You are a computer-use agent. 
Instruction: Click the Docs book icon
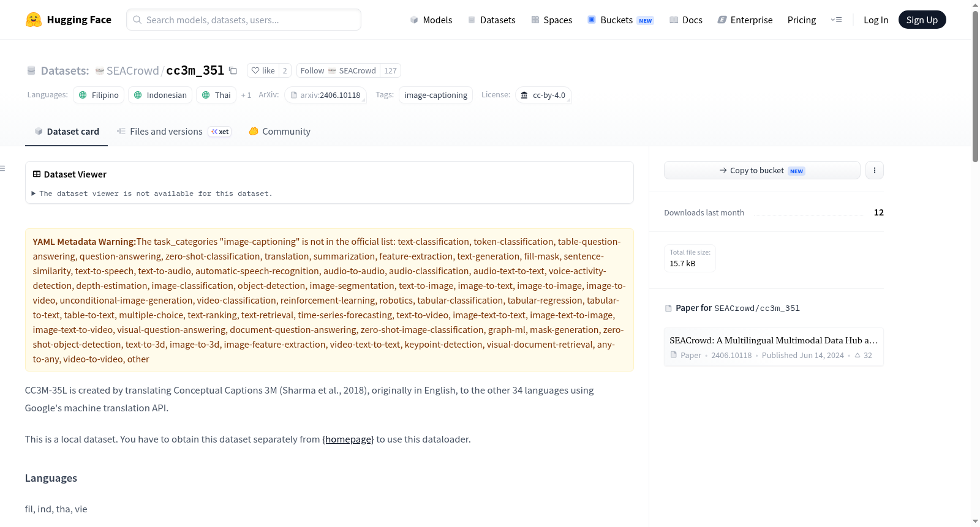pos(674,20)
